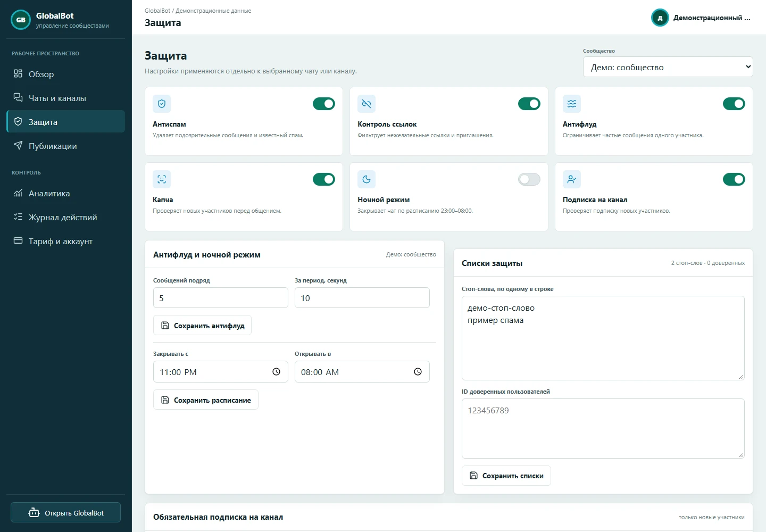Click the shield icon next to Защита
The image size is (766, 532).
pos(18,121)
